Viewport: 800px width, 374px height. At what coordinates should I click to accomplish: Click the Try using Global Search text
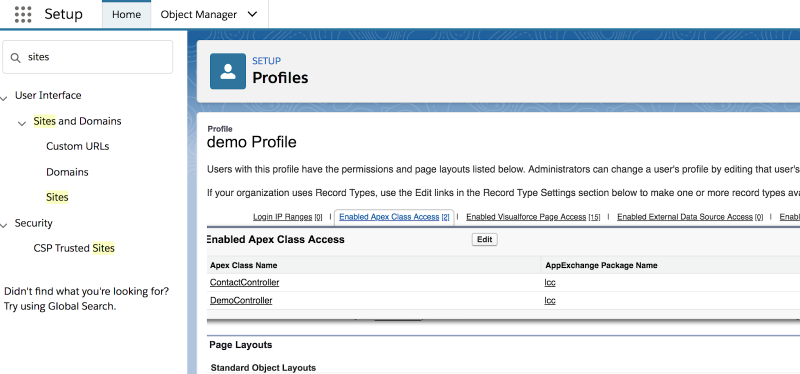(60, 307)
